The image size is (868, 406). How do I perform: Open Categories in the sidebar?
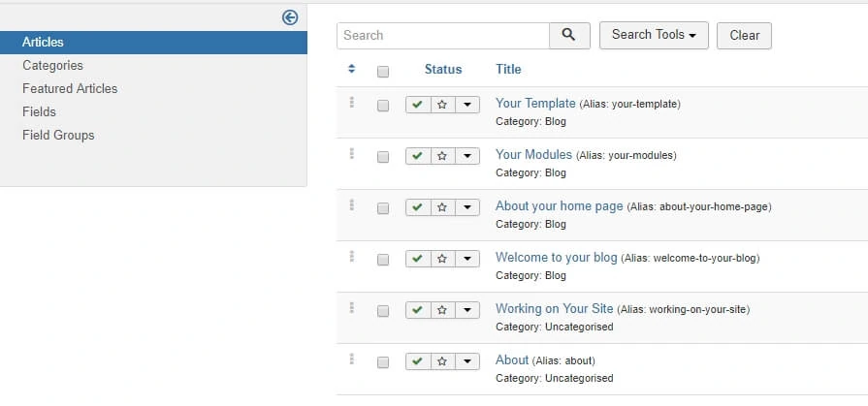[x=52, y=65]
